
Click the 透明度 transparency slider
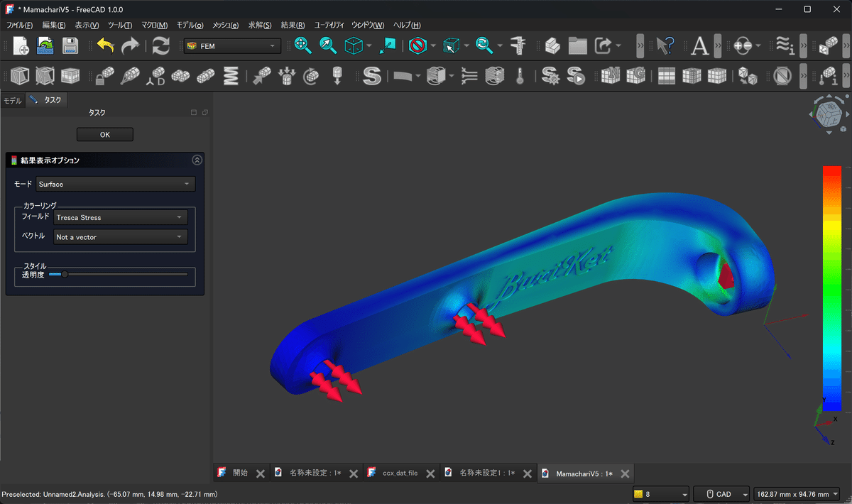pos(118,274)
